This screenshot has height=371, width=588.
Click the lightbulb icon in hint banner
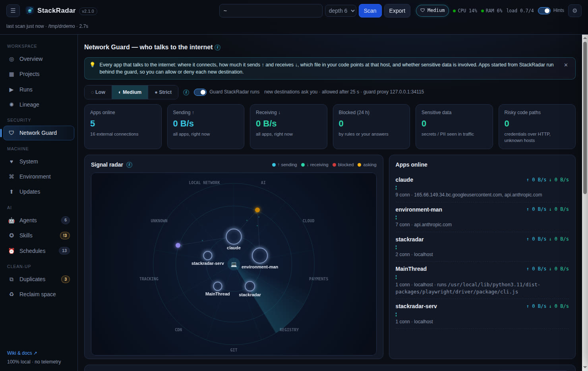93,64
